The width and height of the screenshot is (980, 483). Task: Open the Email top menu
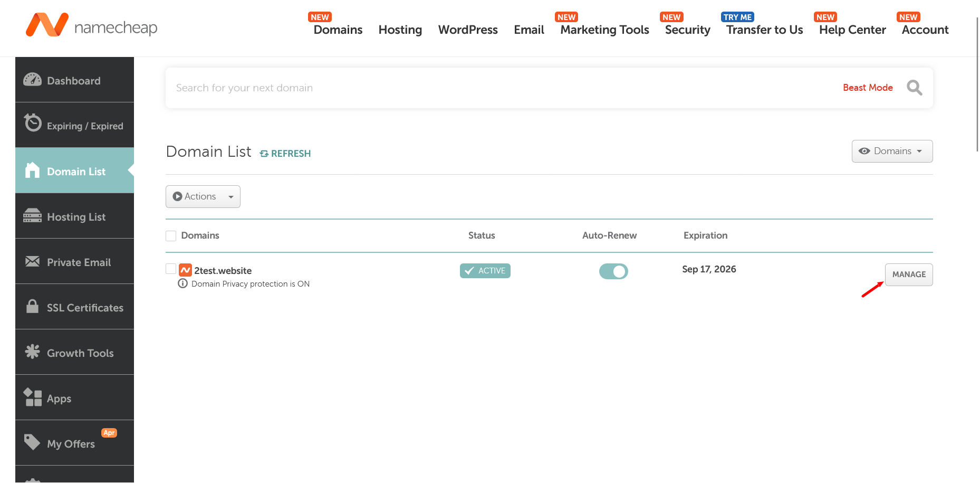(x=529, y=30)
